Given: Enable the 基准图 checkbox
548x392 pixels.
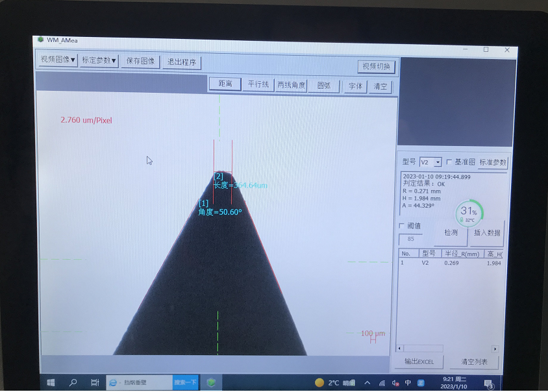Looking at the screenshot, I should 449,162.
